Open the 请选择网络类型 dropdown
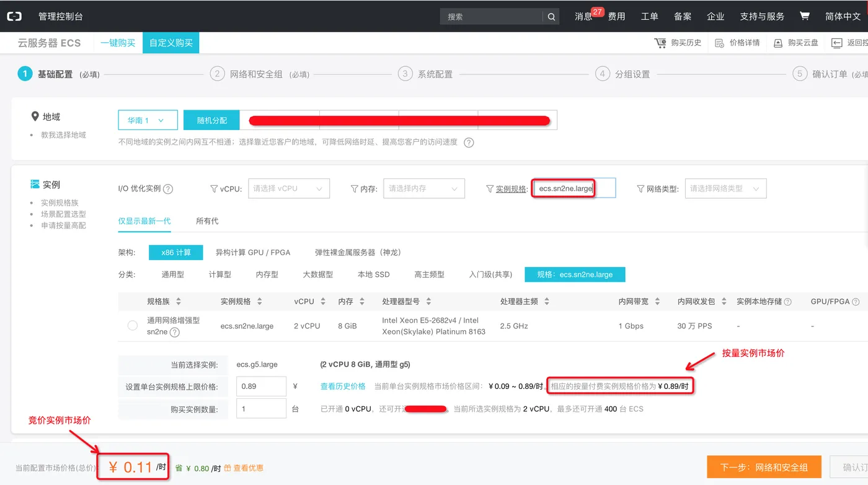This screenshot has width=868, height=485. tap(725, 189)
